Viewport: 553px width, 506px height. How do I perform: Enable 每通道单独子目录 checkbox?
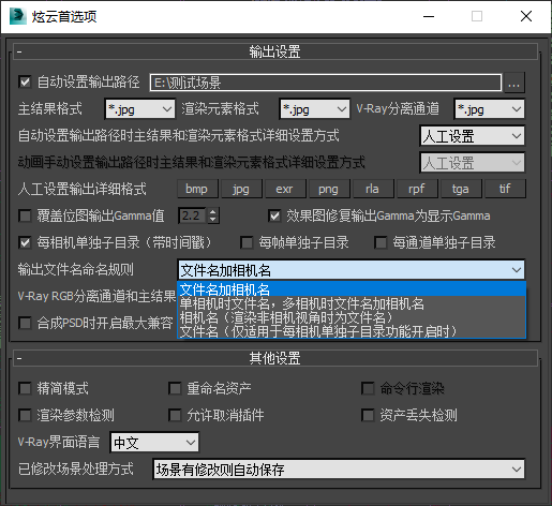[x=380, y=242]
